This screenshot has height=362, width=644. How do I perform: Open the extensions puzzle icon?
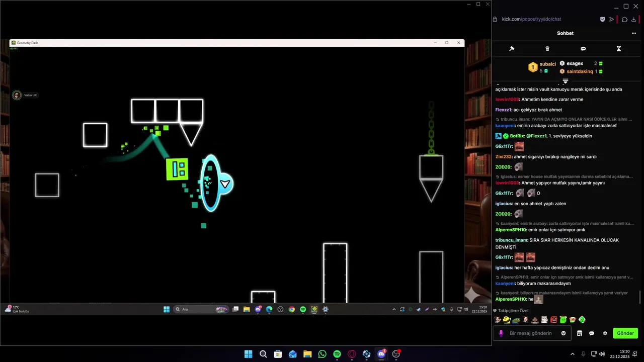pos(624,19)
